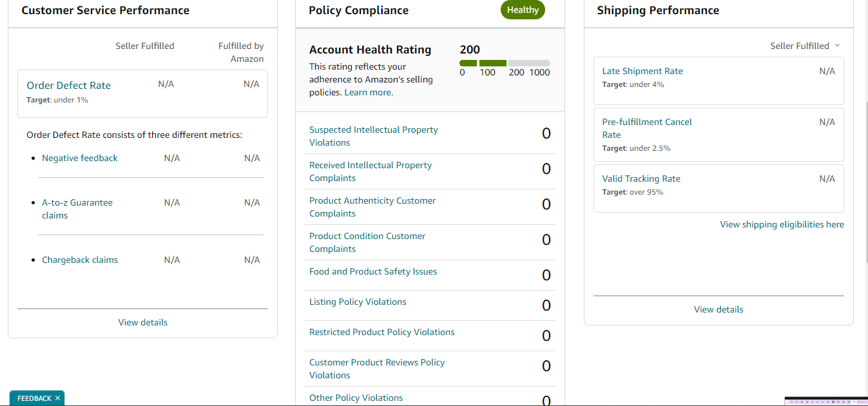Click Learn more about Account Health Rating
868x406 pixels.
pos(367,92)
